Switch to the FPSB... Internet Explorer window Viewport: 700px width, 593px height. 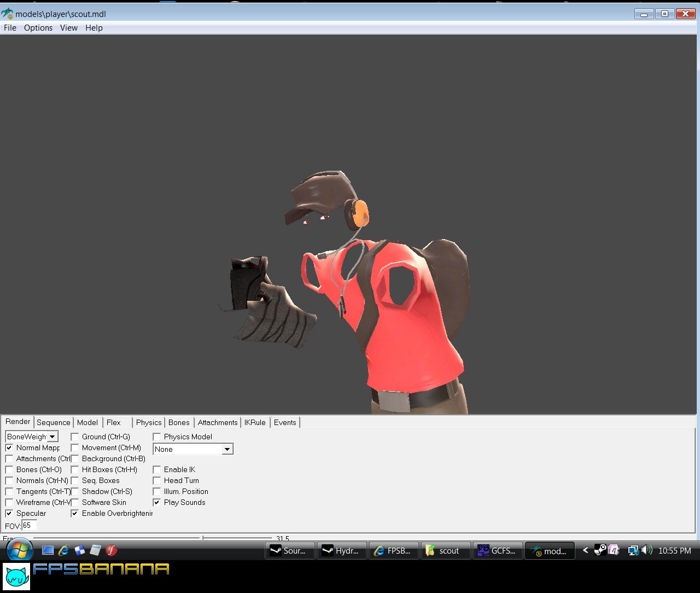pos(394,551)
